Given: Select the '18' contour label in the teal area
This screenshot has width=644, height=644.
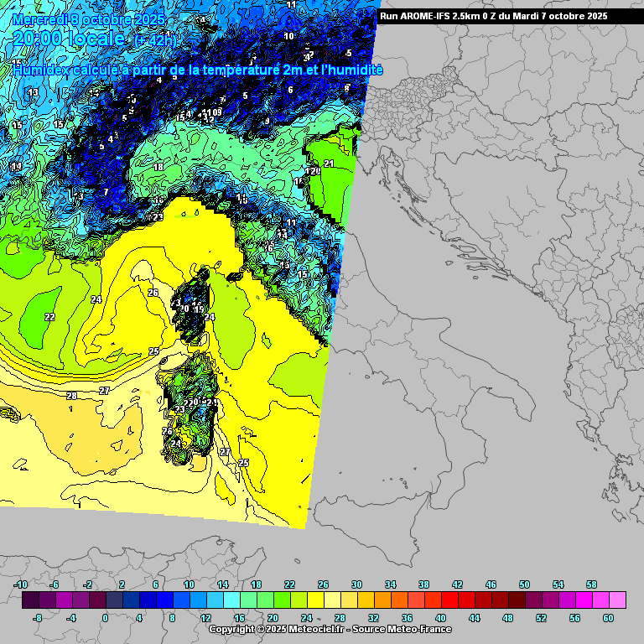Looking at the screenshot, I should (x=158, y=167).
